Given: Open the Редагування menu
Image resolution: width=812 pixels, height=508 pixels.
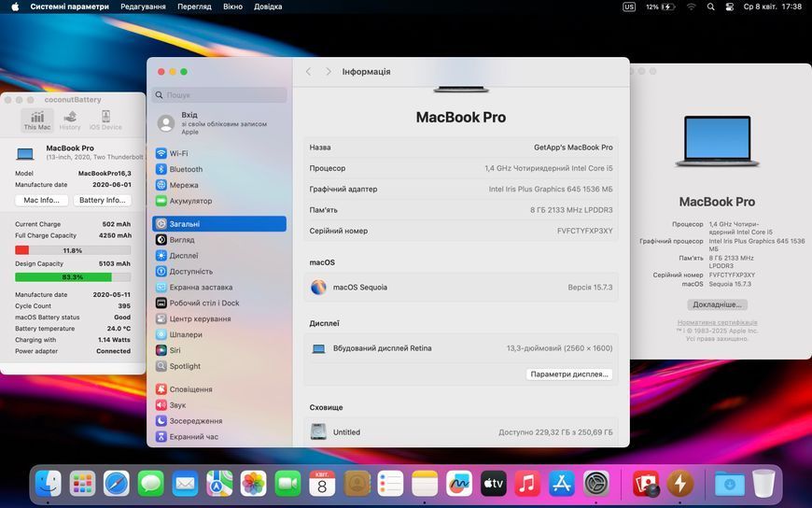Looking at the screenshot, I should coord(143,7).
